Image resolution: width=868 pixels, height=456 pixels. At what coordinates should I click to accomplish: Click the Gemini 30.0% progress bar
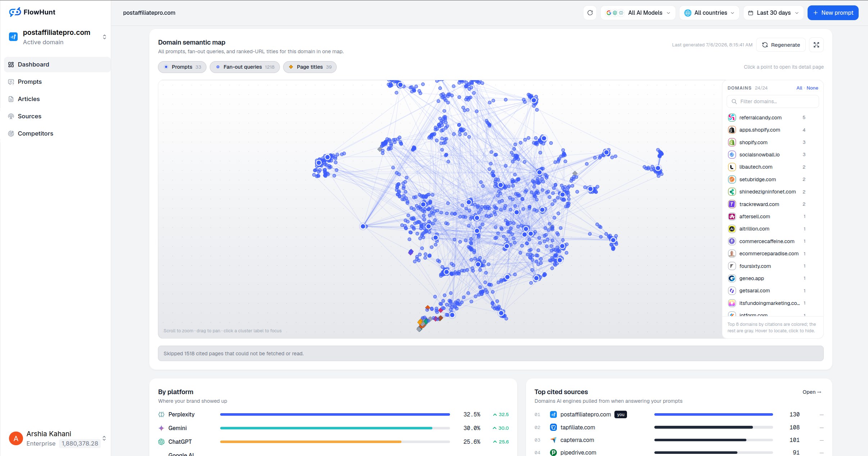tap(335, 428)
